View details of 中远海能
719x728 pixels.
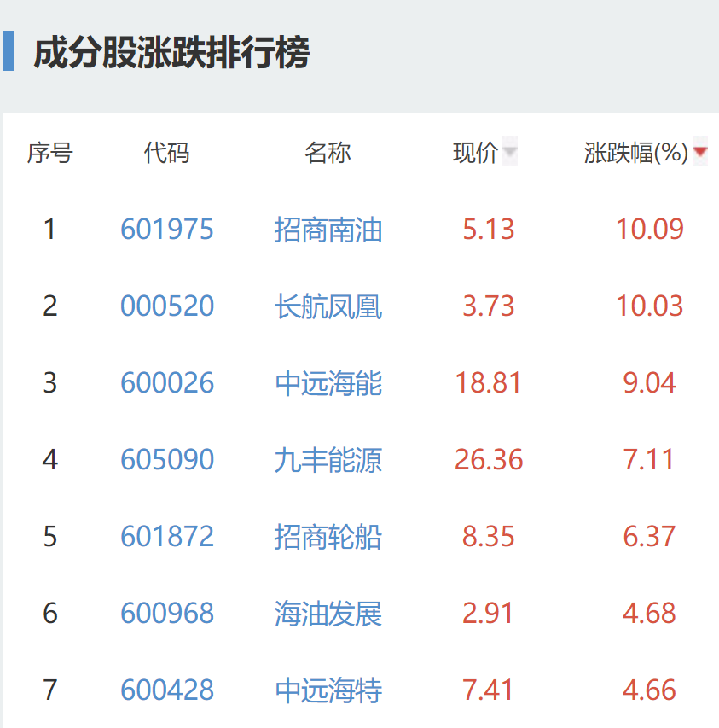click(x=328, y=382)
